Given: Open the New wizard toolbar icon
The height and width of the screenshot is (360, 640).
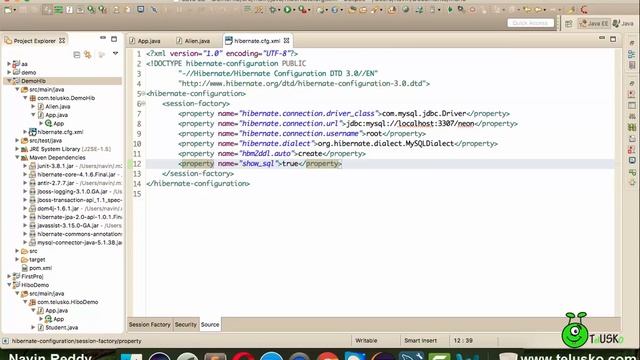Looking at the screenshot, I should click(x=8, y=10).
